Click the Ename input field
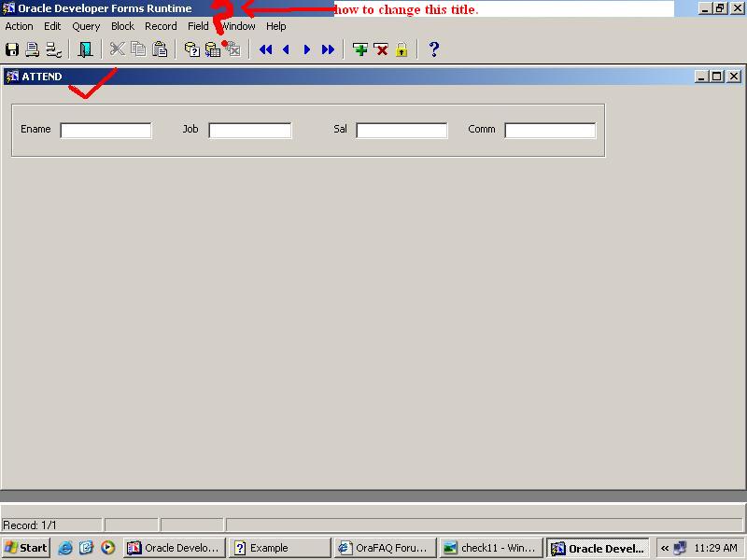 [106, 131]
